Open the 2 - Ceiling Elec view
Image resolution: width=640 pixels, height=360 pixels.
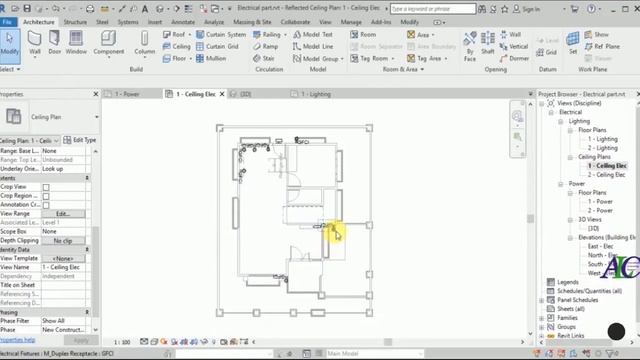(607, 175)
